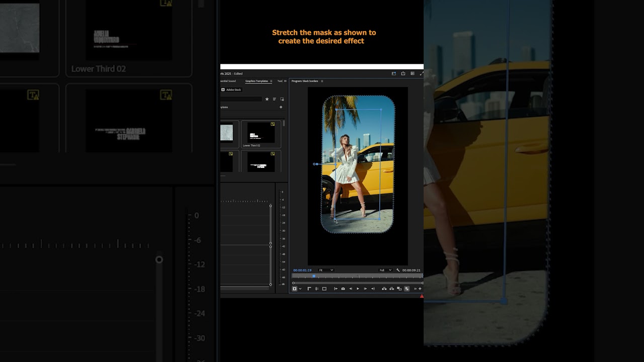The image size is (644, 362).
Task: Click the Play button in Program monitor
Action: click(358, 289)
